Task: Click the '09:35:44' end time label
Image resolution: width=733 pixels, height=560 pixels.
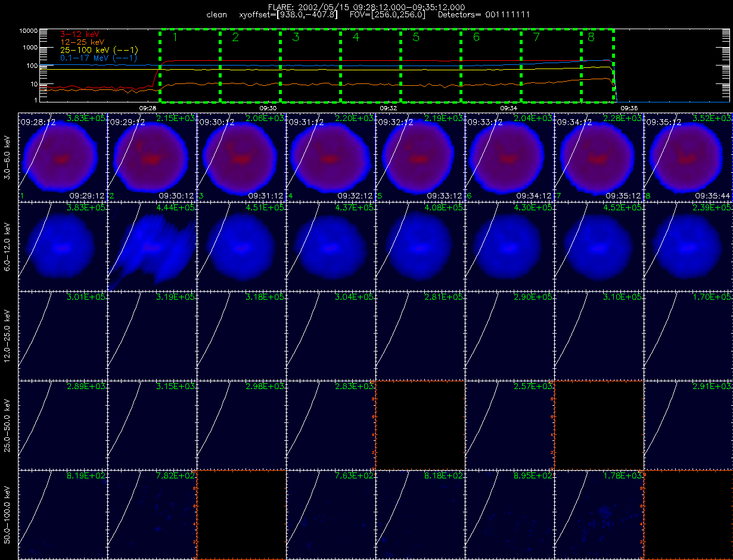Action: tap(713, 195)
